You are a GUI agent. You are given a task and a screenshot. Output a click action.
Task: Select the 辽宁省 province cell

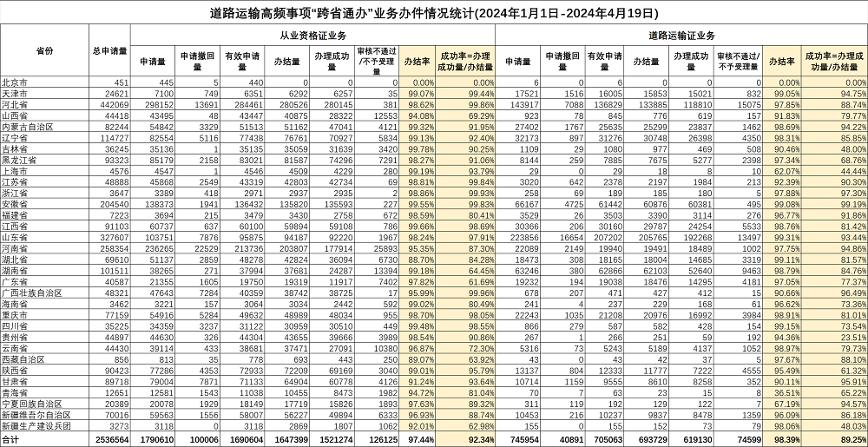[x=44, y=136]
